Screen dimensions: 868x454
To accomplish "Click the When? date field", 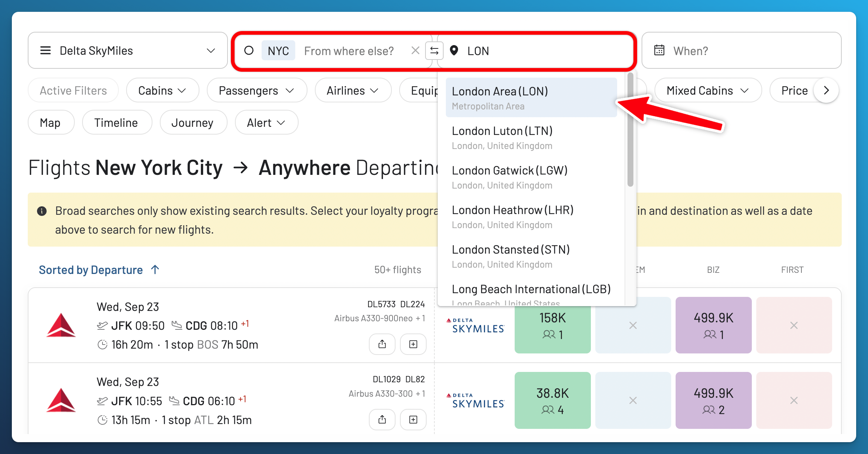I will pos(741,50).
